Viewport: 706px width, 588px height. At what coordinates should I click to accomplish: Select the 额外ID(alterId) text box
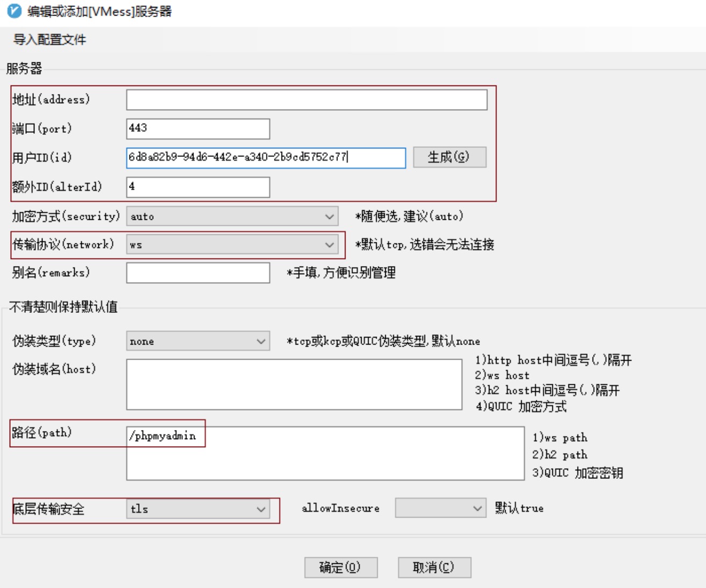pyautogui.click(x=198, y=187)
